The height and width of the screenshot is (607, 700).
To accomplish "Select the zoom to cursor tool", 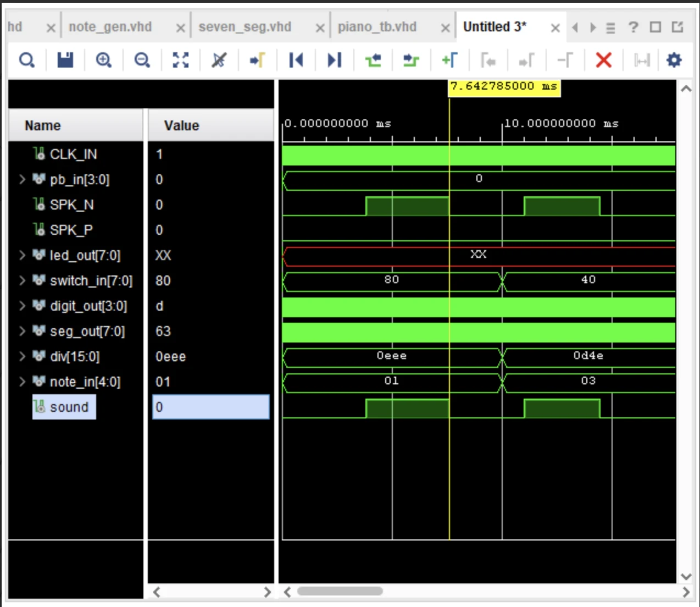I will pyautogui.click(x=219, y=60).
